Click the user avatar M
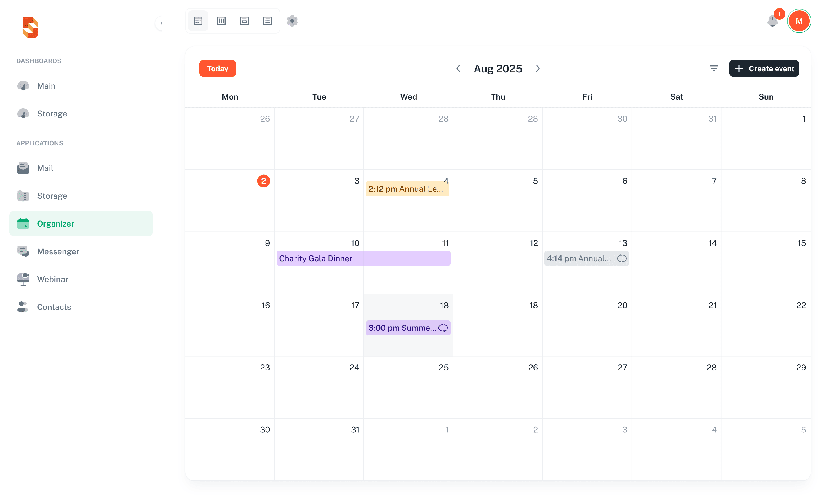Image resolution: width=834 pixels, height=504 pixels. [799, 21]
